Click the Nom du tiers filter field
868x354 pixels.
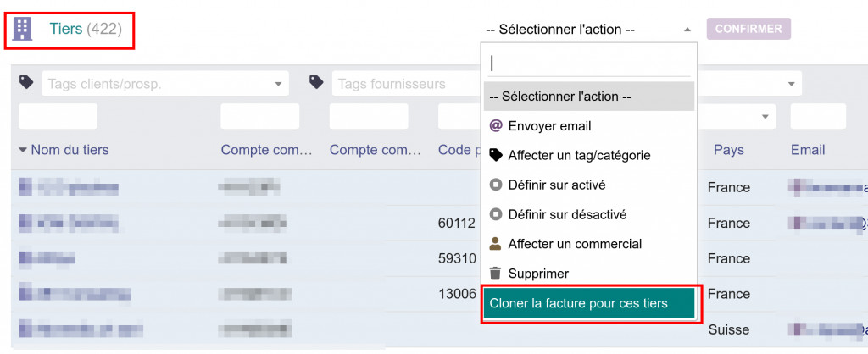pos(58,116)
